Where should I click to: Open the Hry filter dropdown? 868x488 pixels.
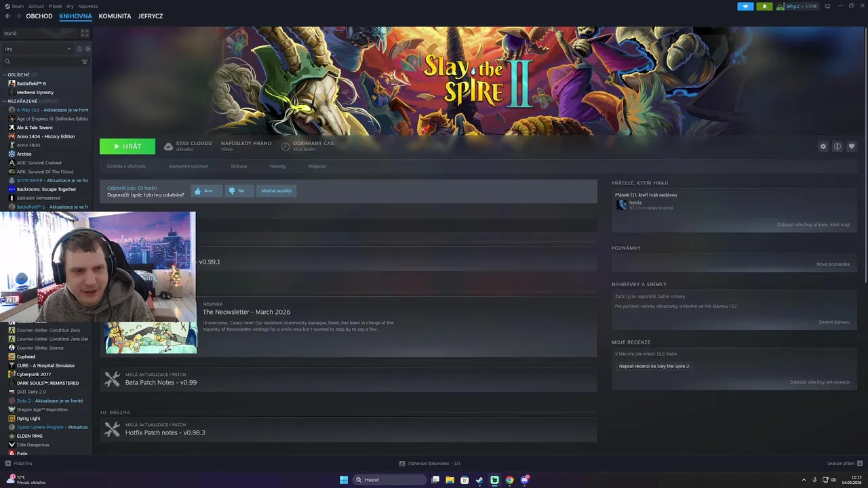[37, 49]
